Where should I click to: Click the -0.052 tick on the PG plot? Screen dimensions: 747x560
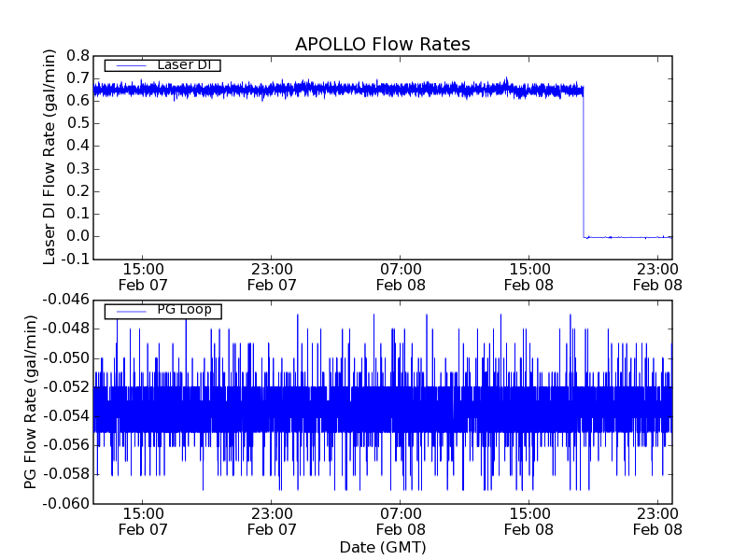66,387
